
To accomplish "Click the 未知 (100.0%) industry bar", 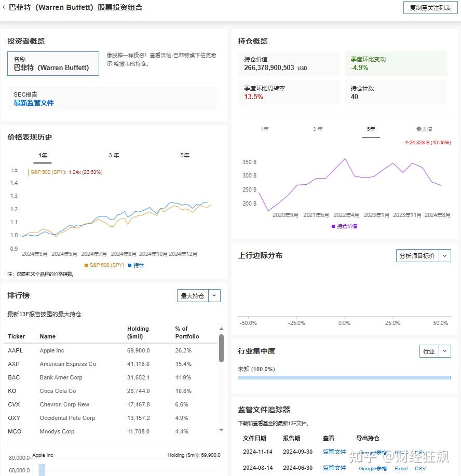I will [x=344, y=378].
